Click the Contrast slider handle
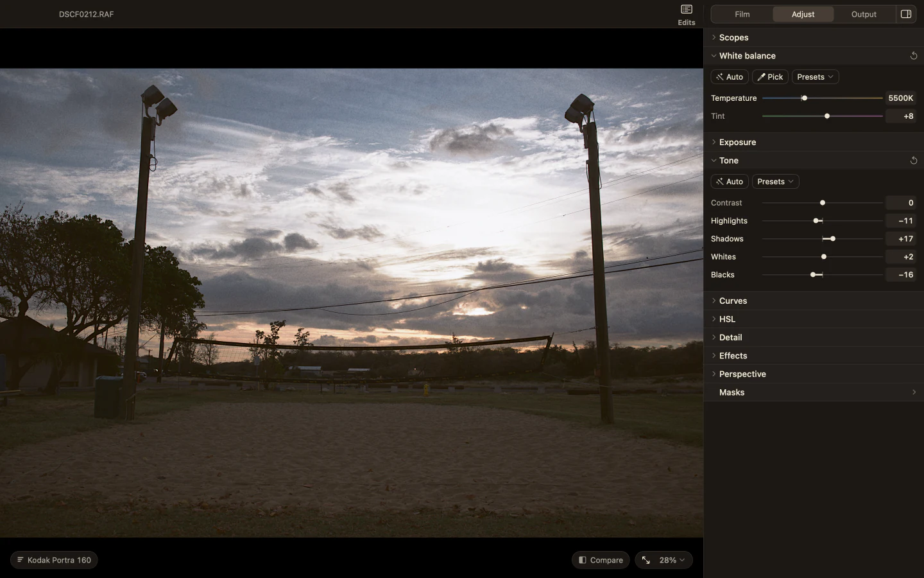 point(823,203)
